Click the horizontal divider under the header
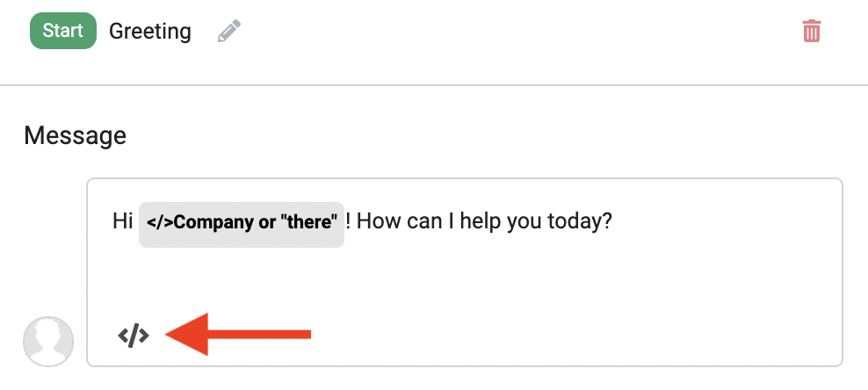This screenshot has height=390, width=868. point(434,85)
